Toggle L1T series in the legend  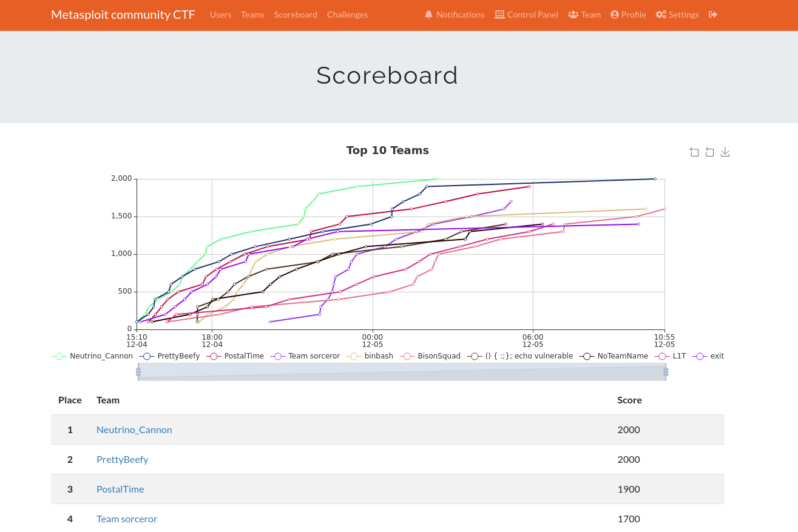pyautogui.click(x=671, y=356)
